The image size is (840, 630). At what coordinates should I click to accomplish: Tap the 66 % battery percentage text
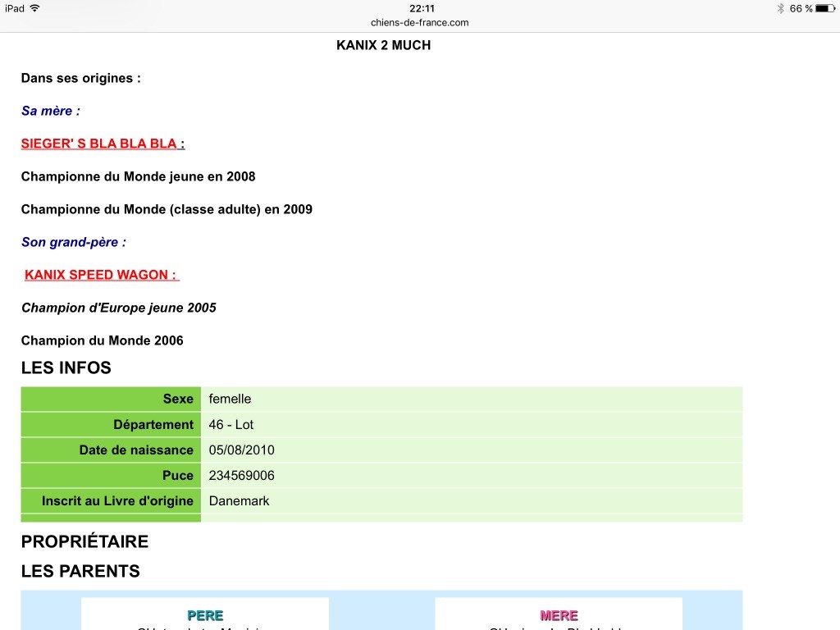(x=801, y=8)
